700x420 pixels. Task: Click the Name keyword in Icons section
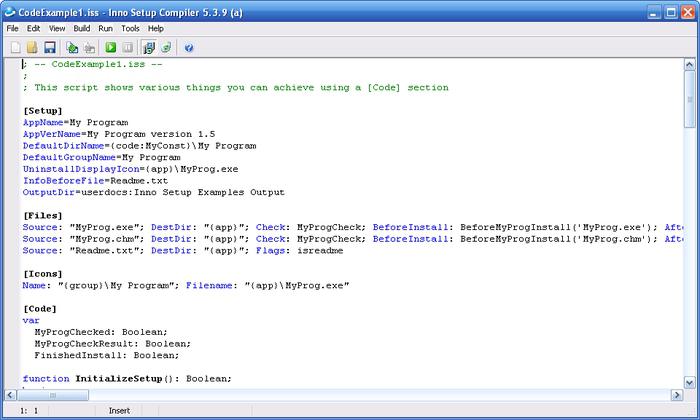[x=34, y=285]
